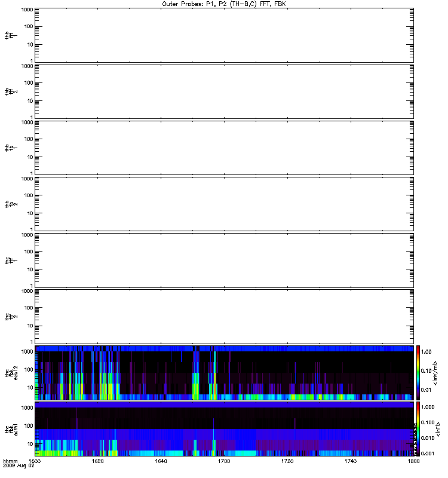
Task: Click the thc fbk scm1 spectrogram panel
Action: point(225,429)
